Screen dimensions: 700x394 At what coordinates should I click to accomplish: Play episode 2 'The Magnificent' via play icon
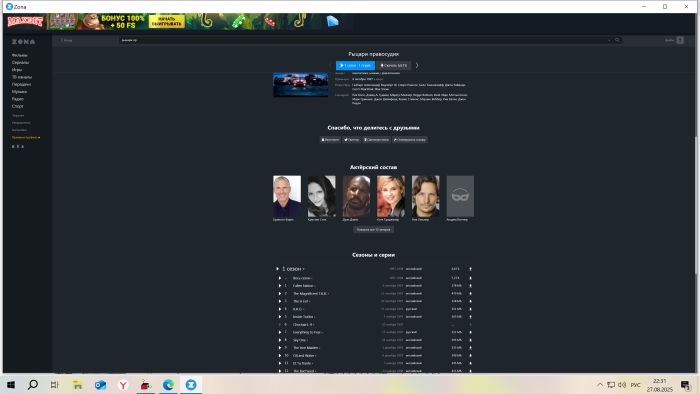point(280,294)
